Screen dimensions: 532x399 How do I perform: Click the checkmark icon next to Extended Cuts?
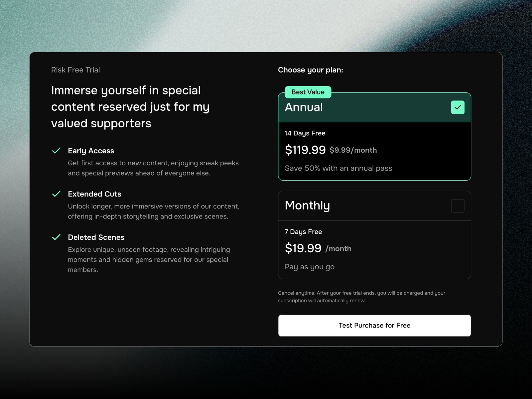(57, 194)
